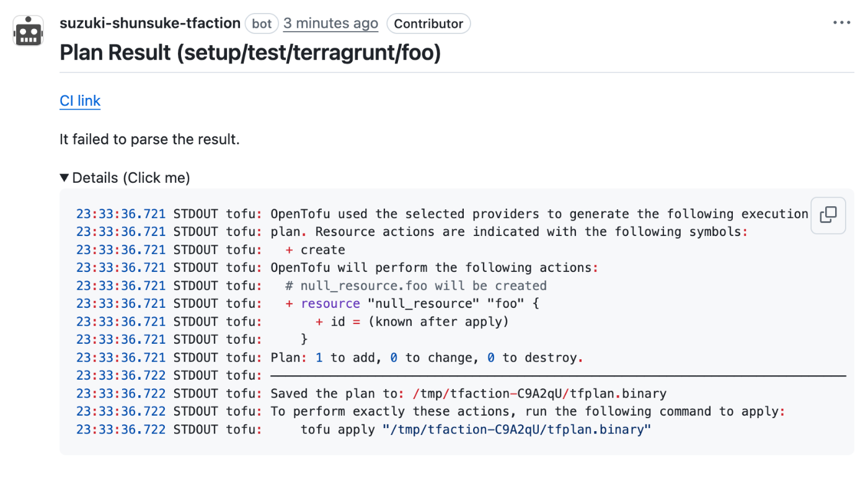Click the Contributor badge
This screenshot has width=868, height=477.
pos(428,24)
